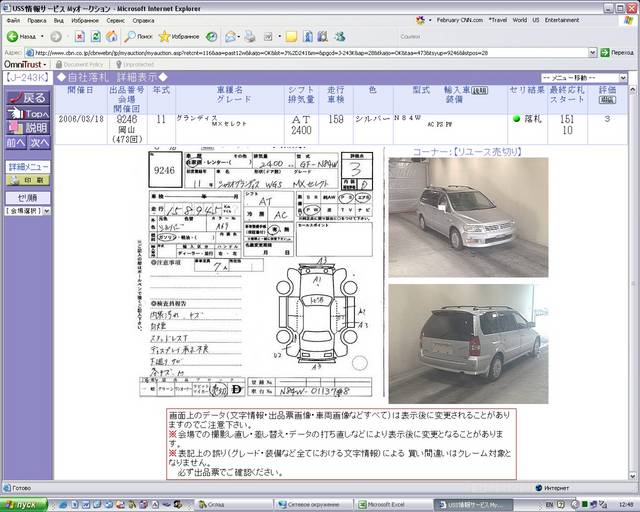The width and height of the screenshot is (640, 512).
Task: Open the Home page icon
Action: tap(111, 37)
